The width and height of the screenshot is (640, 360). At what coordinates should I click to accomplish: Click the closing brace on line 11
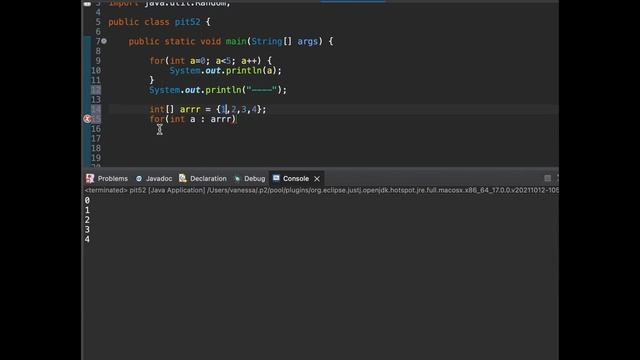tap(151, 80)
